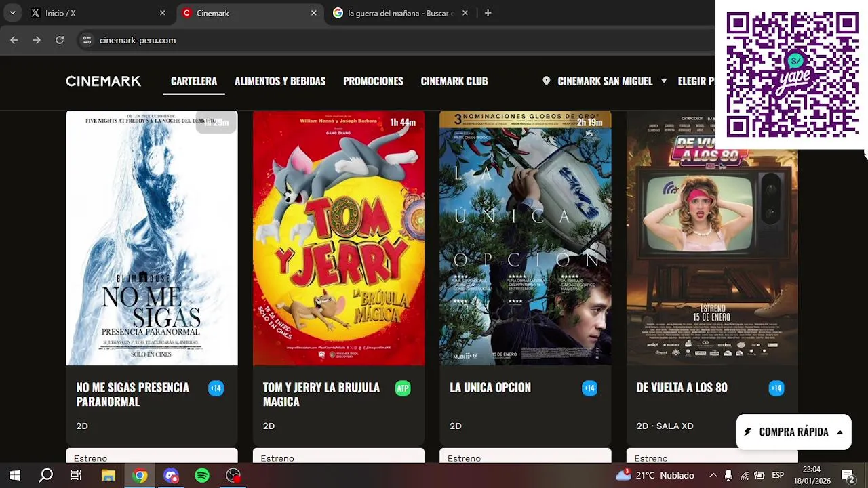
Task: Click the 1h 44m duration on Tom y Jerry
Action: [x=403, y=123]
